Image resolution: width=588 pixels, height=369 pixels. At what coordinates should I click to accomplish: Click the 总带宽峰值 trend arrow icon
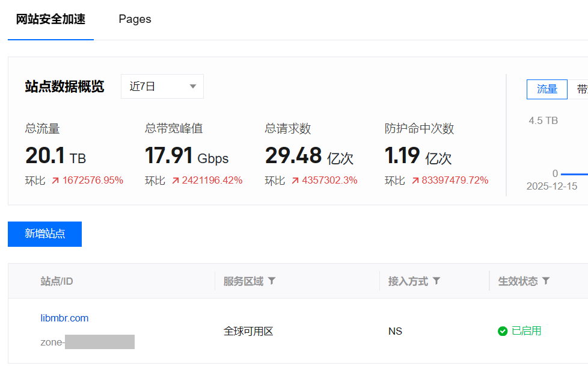[x=176, y=181]
